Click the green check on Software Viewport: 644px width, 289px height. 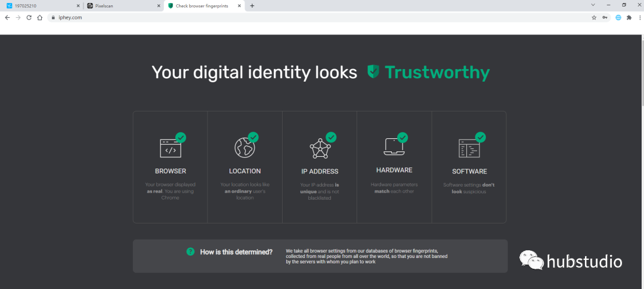point(481,137)
